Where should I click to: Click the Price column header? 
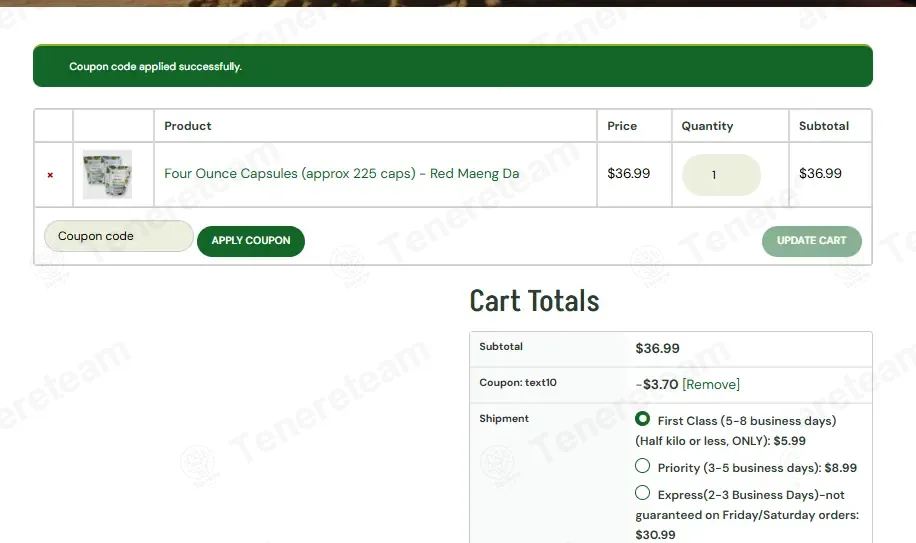coord(622,126)
